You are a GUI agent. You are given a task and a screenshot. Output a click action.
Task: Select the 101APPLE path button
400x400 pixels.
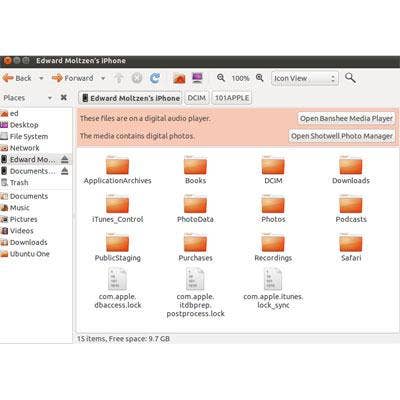(232, 98)
